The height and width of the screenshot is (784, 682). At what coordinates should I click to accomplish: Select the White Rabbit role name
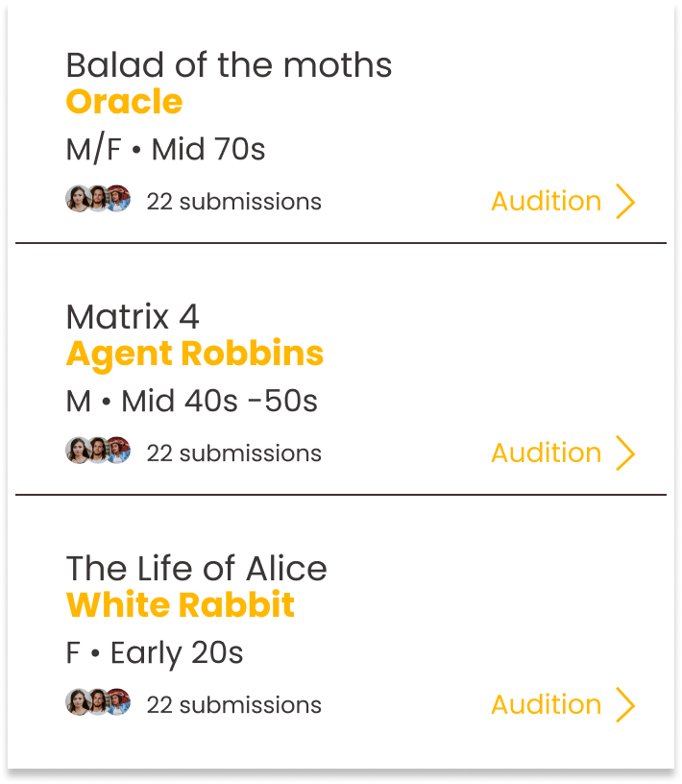(181, 605)
